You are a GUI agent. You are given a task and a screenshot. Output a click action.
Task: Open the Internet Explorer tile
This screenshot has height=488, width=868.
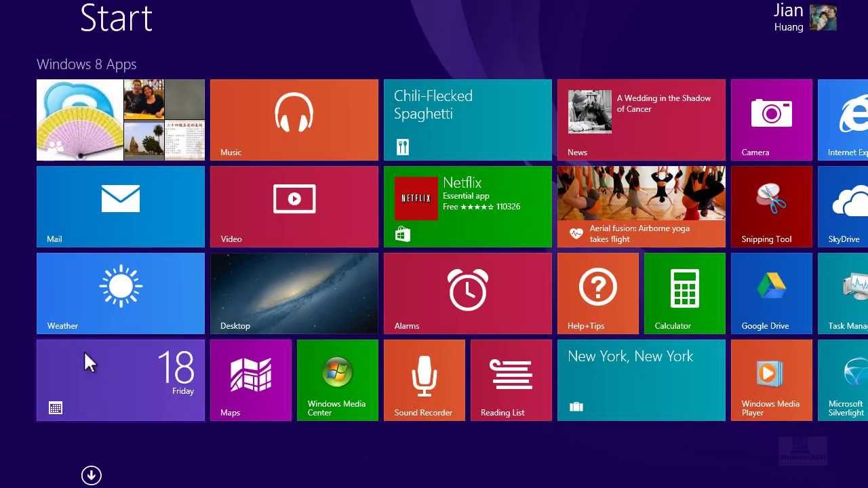click(843, 120)
